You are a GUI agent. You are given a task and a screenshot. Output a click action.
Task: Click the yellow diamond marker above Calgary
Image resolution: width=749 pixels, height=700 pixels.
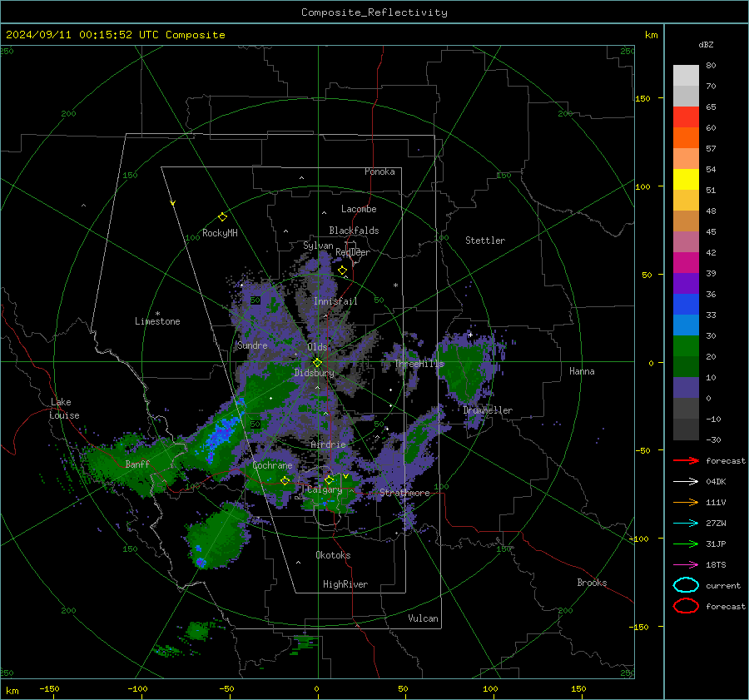pyautogui.click(x=329, y=479)
